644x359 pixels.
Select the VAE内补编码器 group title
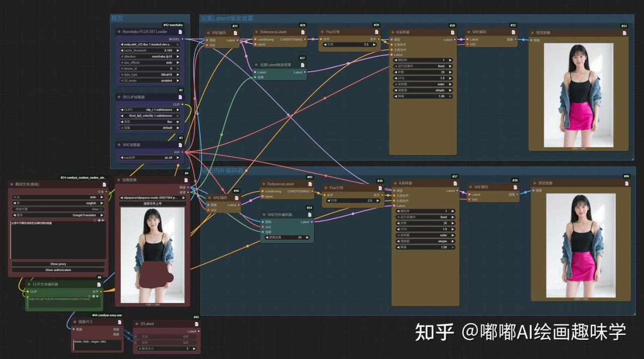coord(222,171)
